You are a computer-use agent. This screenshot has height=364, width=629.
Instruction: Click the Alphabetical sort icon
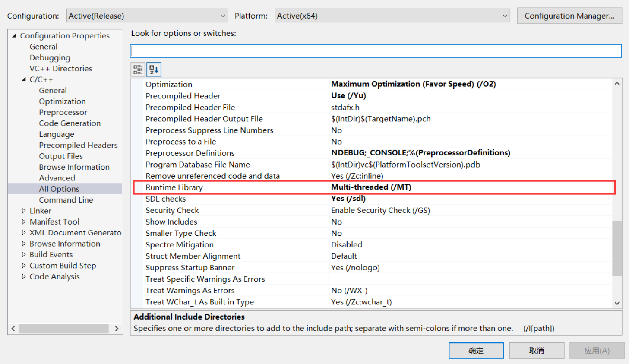[x=154, y=70]
